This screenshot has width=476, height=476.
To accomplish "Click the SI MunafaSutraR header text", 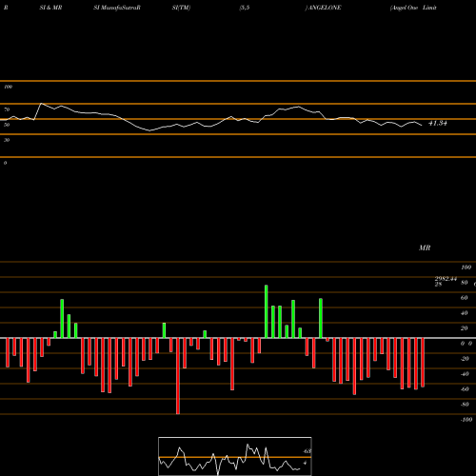I will pyautogui.click(x=117, y=8).
